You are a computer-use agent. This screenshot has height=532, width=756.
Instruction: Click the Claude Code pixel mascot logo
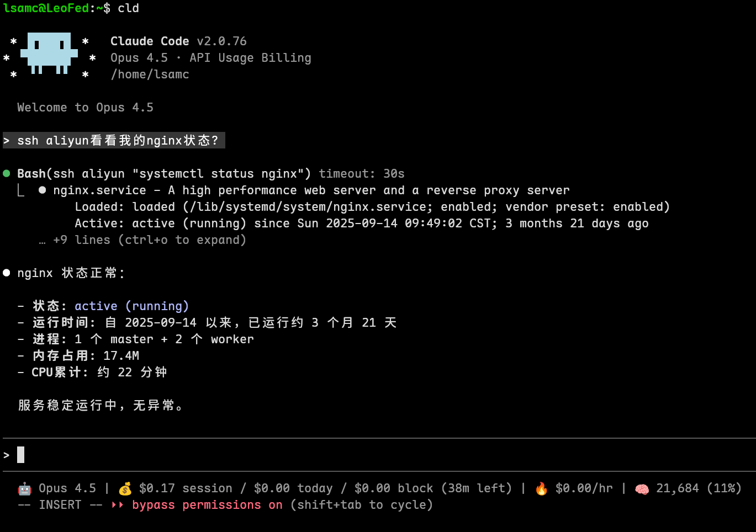click(x=49, y=54)
